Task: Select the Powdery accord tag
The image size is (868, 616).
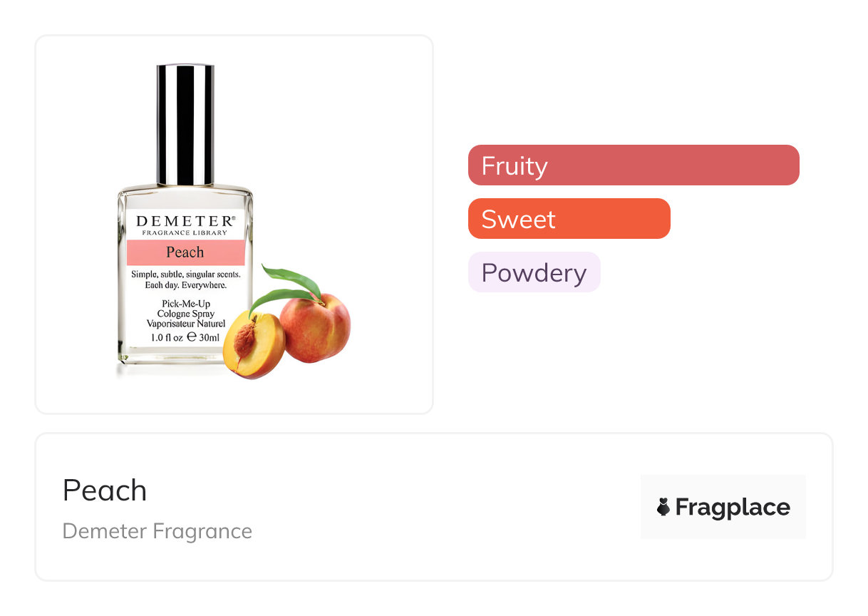Action: point(534,272)
